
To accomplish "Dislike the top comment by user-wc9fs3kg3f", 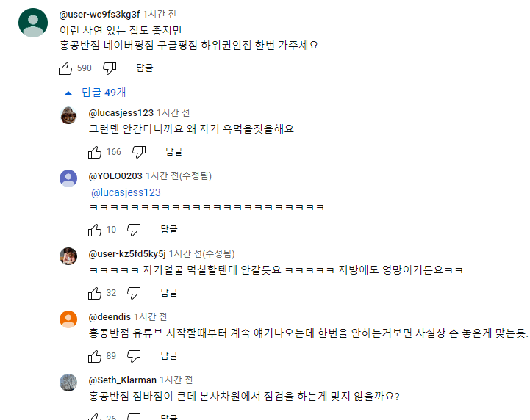I will pyautogui.click(x=110, y=68).
